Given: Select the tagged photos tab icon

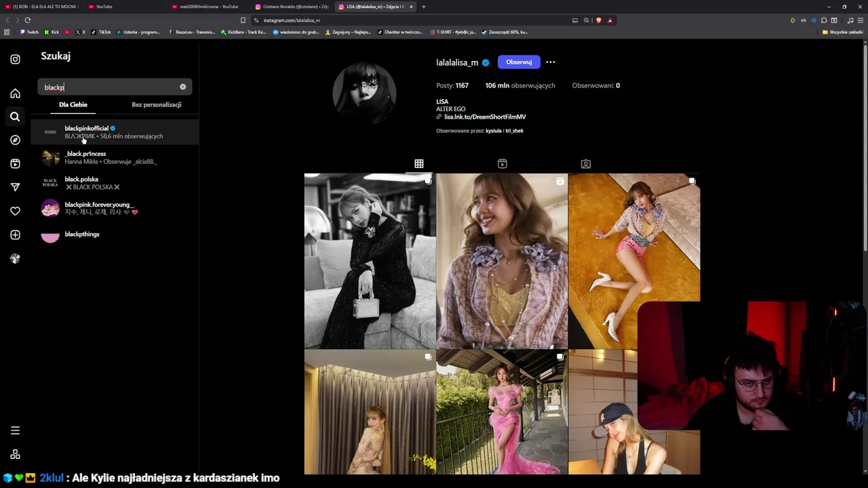Looking at the screenshot, I should (x=586, y=163).
